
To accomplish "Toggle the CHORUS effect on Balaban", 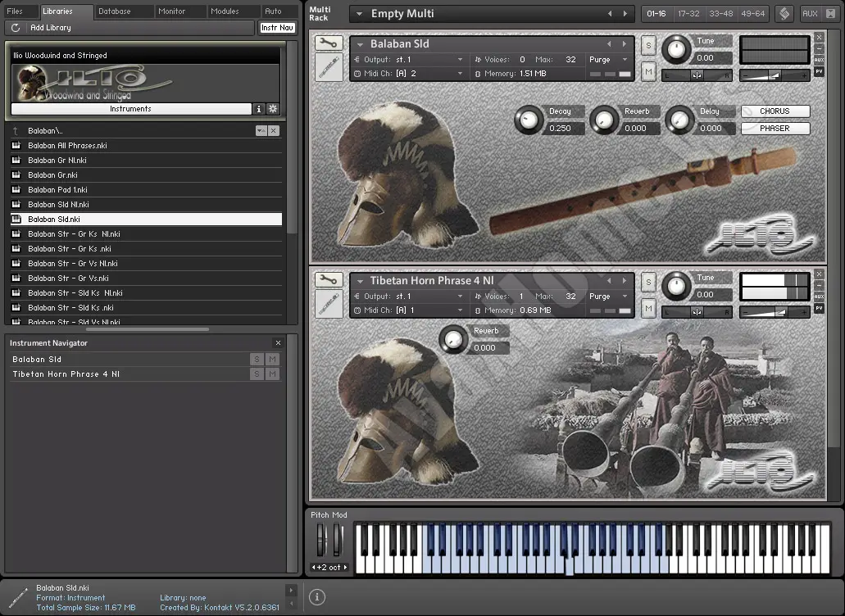I will tap(775, 111).
